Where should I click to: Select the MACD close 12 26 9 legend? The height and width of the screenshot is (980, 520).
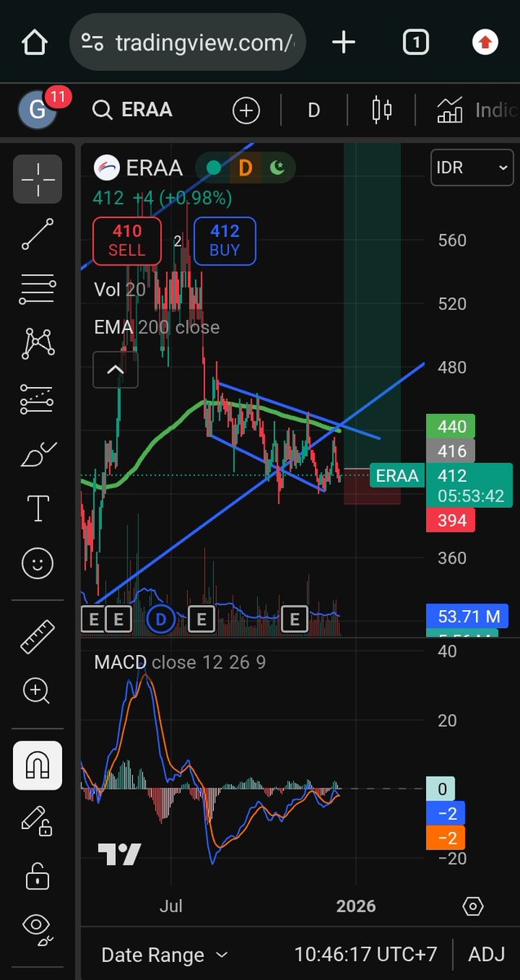(x=180, y=661)
